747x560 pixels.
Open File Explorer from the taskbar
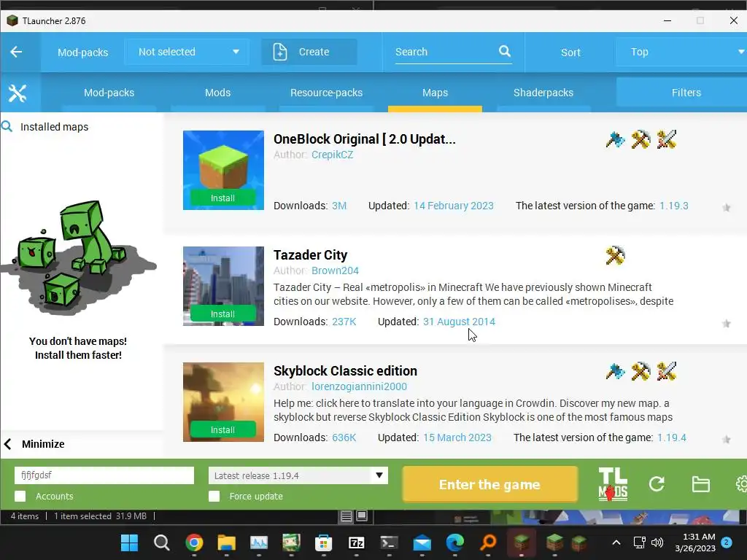click(226, 542)
